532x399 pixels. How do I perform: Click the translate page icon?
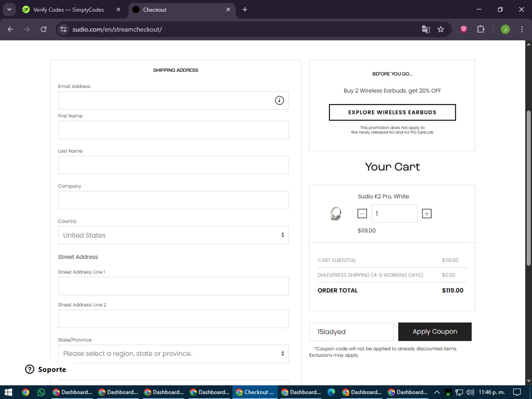click(x=426, y=29)
